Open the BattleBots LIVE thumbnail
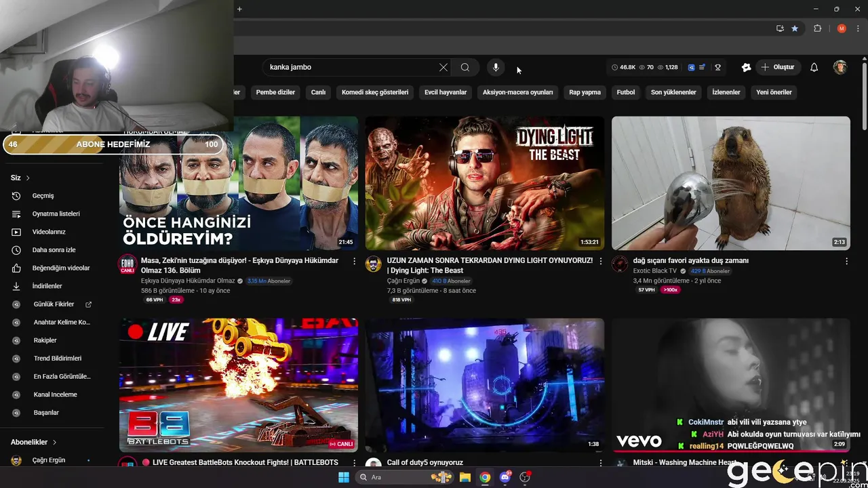Viewport: 868px width, 488px height. click(239, 385)
